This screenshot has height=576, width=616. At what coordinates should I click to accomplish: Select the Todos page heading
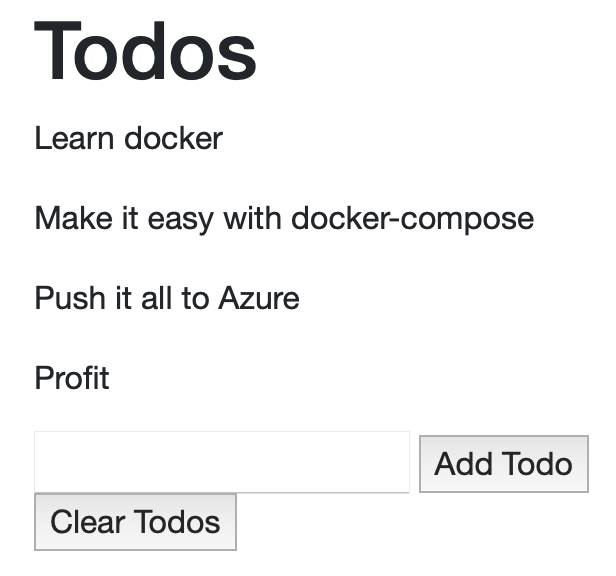tap(146, 52)
